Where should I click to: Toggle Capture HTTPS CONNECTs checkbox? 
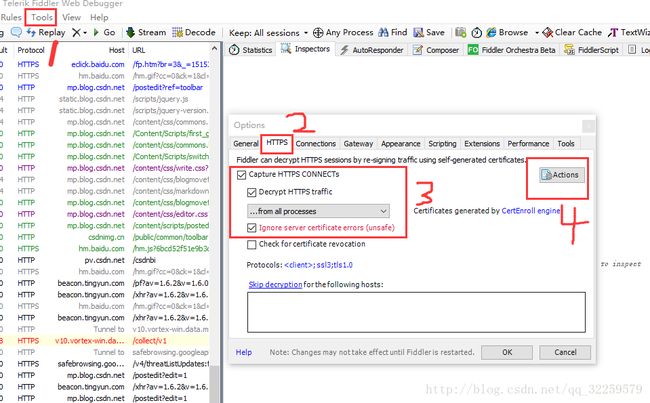pos(241,175)
